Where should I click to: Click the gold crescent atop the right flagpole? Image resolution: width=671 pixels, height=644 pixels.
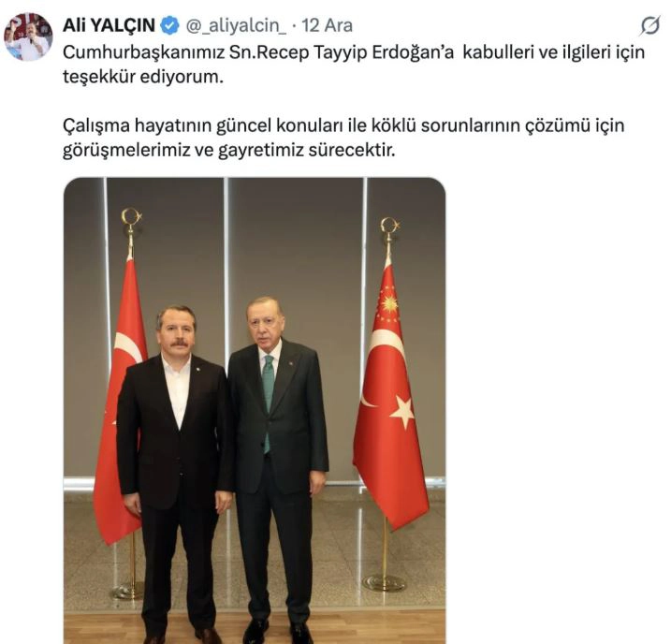click(390, 226)
